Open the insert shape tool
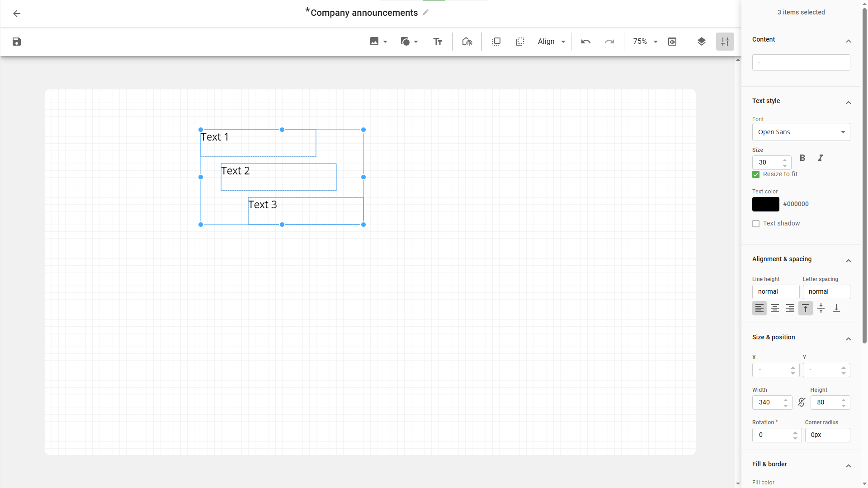The width and height of the screenshot is (868, 488). pos(405,42)
